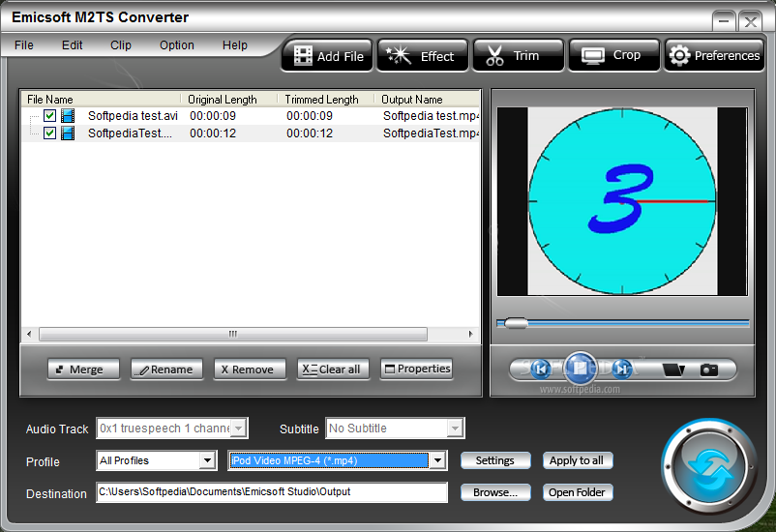Click the file list scroll left arrow
The height and width of the screenshot is (532, 776).
[x=29, y=334]
